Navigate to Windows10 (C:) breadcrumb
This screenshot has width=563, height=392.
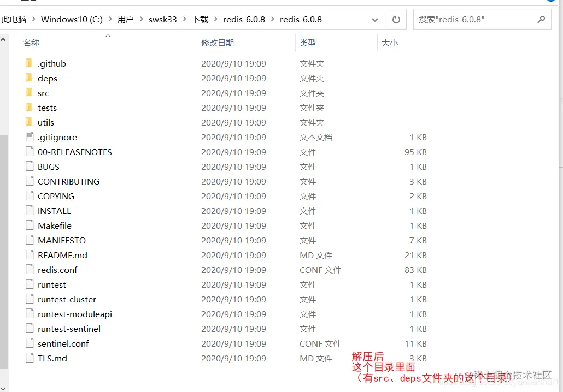click(72, 19)
